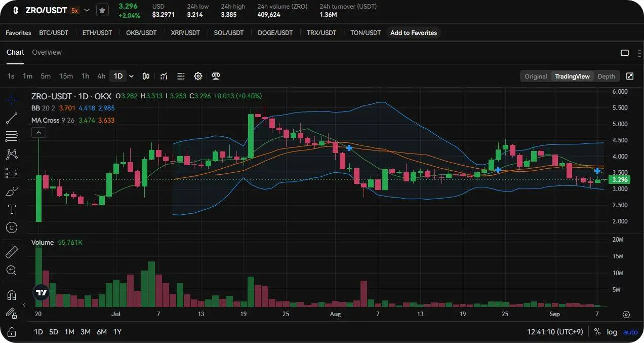Open the indicators menu icon
The height and width of the screenshot is (343, 644).
pyautogui.click(x=164, y=76)
